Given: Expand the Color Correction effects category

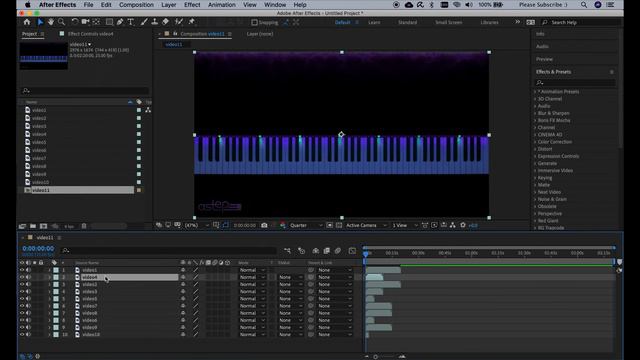Looking at the screenshot, I should (535, 142).
